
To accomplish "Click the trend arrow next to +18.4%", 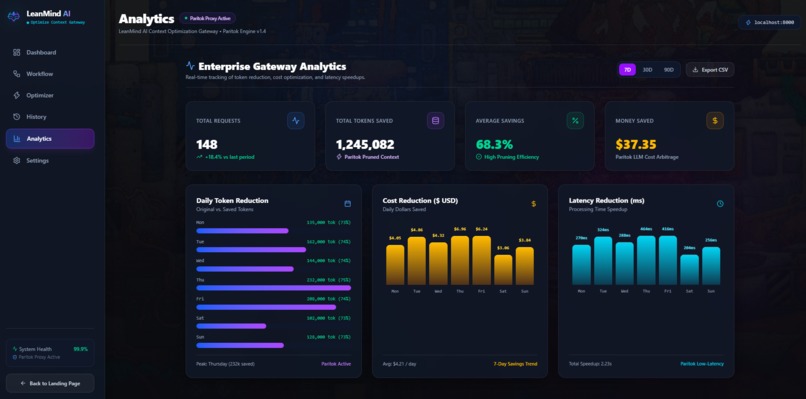I will [199, 157].
